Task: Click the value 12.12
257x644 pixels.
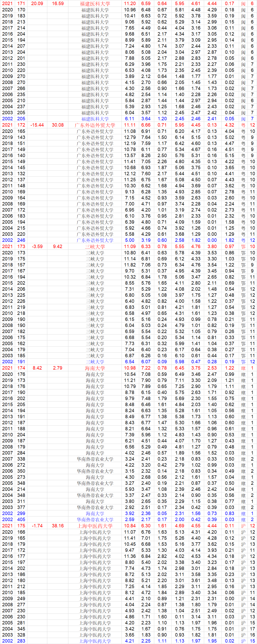Action: pyautogui.click(x=130, y=174)
